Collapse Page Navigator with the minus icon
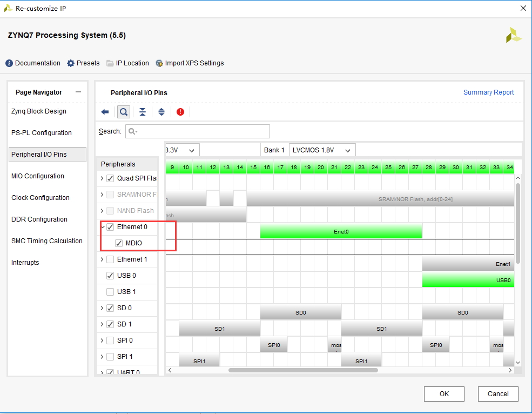Image resolution: width=532 pixels, height=414 pixels. [78, 92]
